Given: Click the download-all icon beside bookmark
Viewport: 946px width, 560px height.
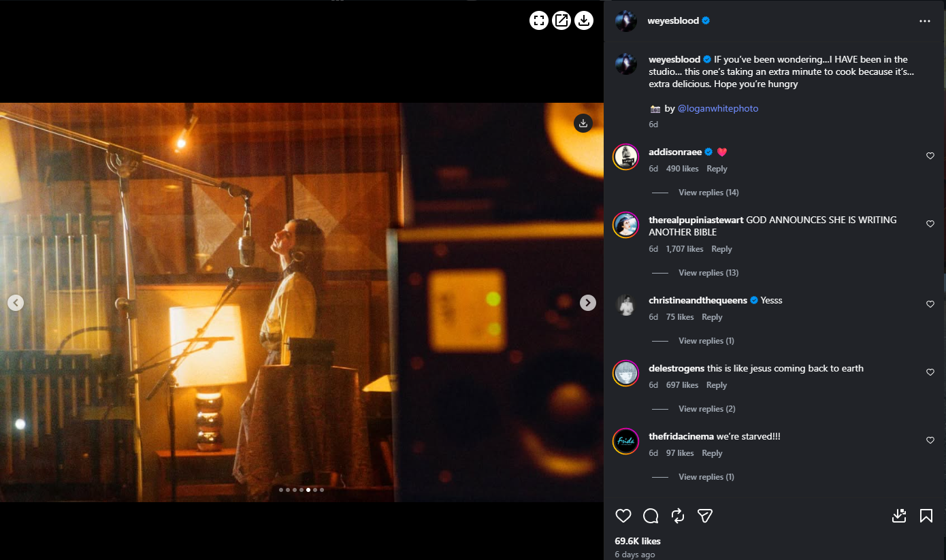Looking at the screenshot, I should click(x=899, y=516).
